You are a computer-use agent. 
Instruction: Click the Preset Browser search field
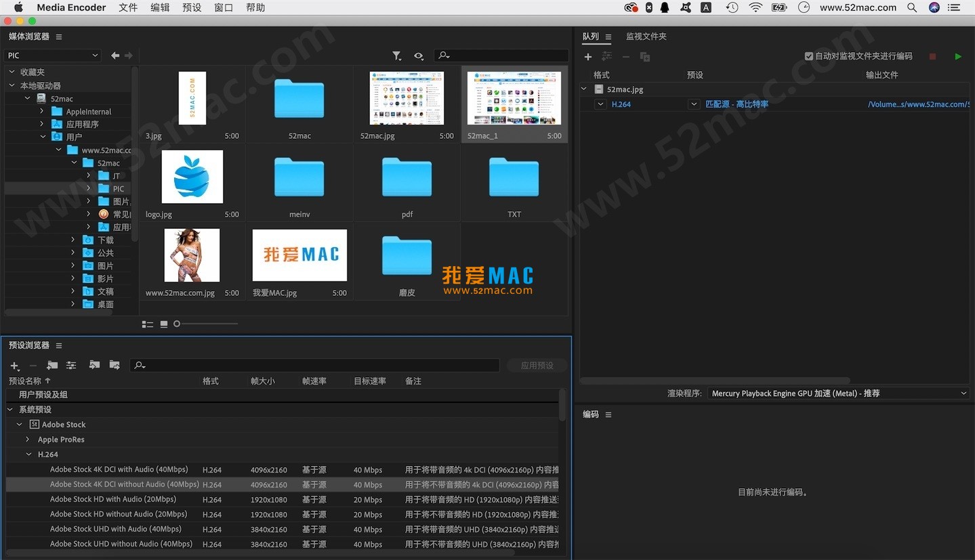(315, 366)
